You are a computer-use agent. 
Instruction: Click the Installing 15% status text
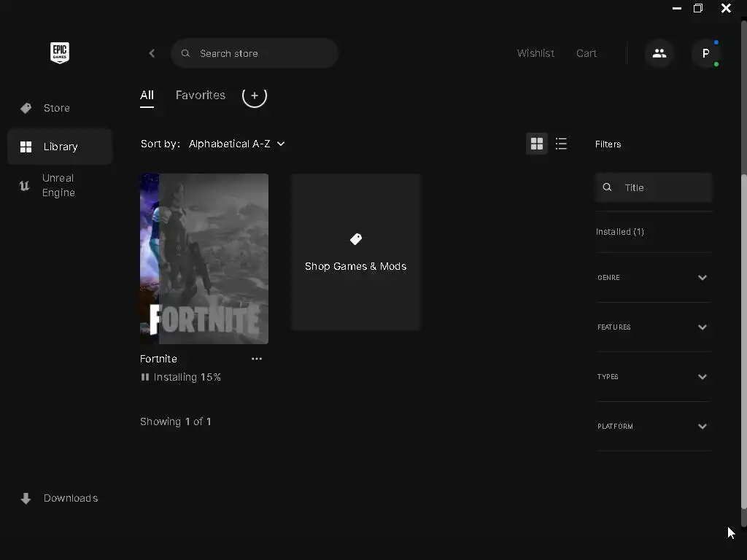[187, 377]
